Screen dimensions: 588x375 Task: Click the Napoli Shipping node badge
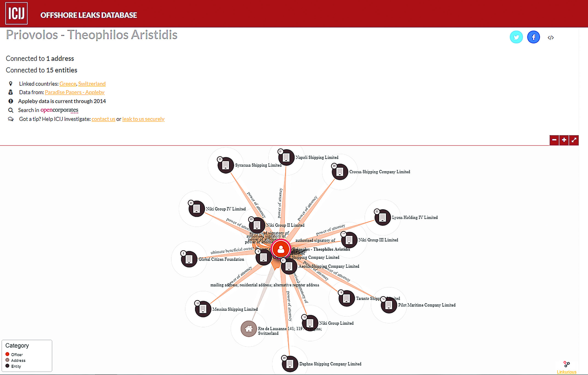tap(281, 151)
